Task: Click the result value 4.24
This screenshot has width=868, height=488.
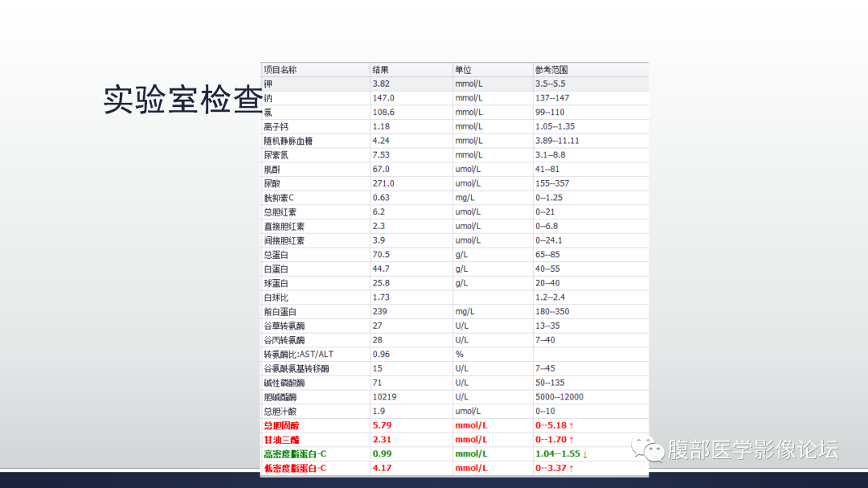Action: [x=381, y=141]
